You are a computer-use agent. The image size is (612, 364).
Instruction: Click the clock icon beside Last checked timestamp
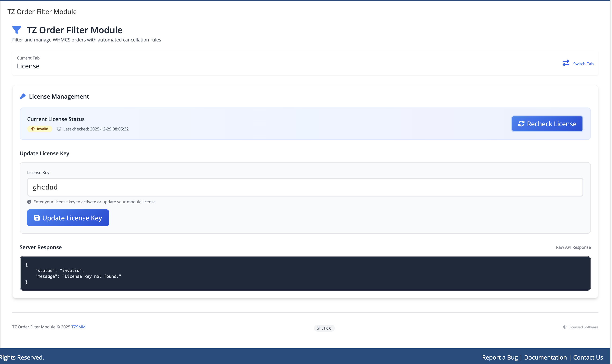(x=59, y=129)
